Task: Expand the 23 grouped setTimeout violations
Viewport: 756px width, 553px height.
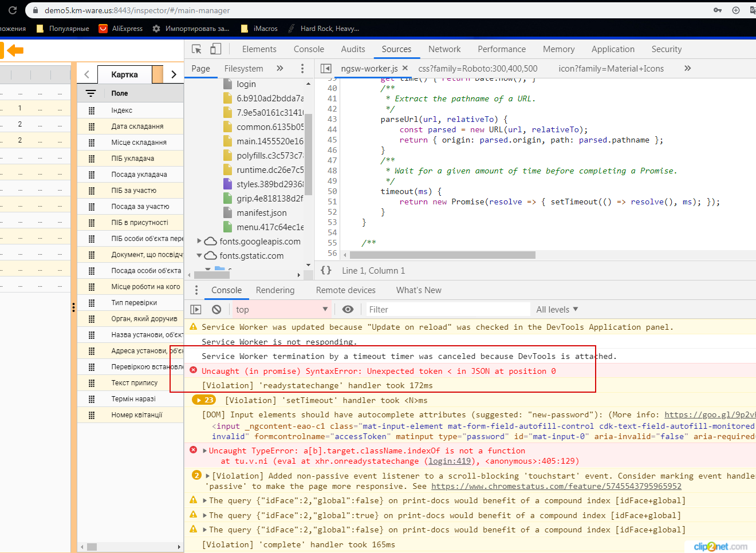Action: [203, 400]
